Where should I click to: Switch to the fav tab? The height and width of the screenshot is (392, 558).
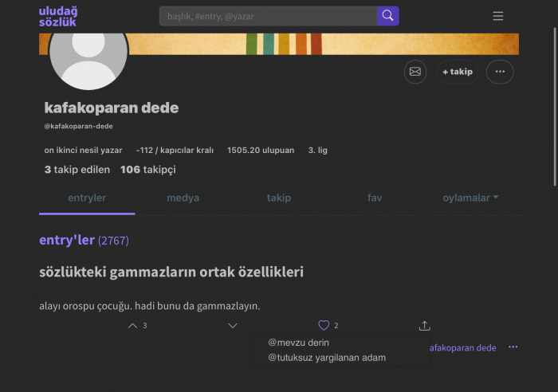point(375,198)
